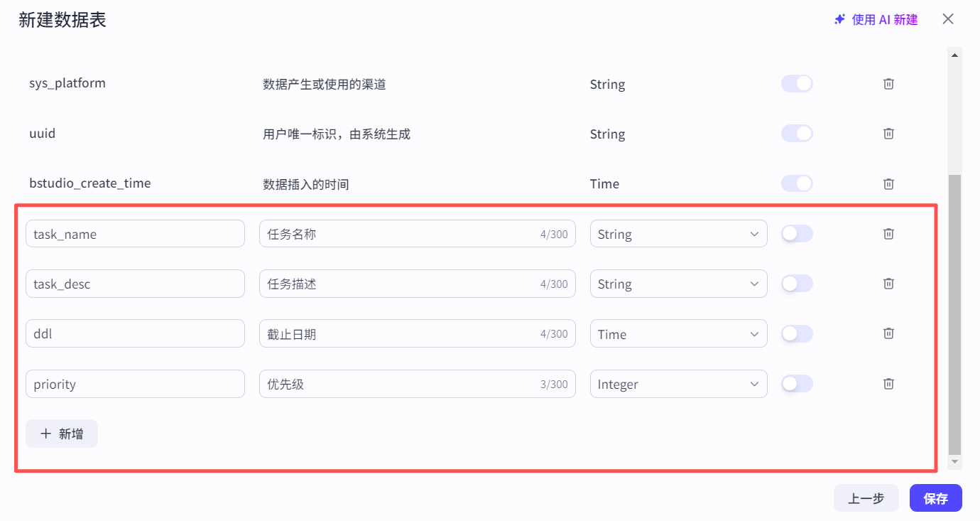Image resolution: width=980 pixels, height=521 pixels.
Task: Delete the task_name field row
Action: [888, 233]
